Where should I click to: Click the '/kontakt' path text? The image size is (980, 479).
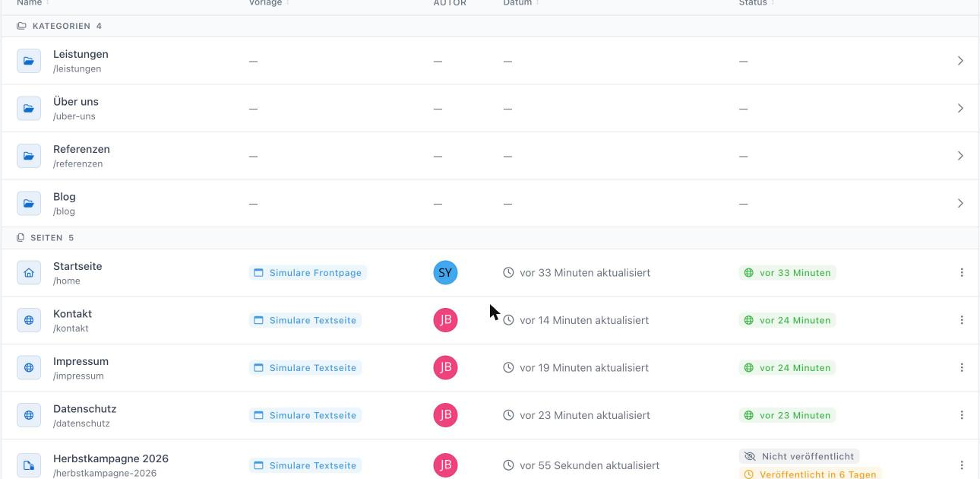tap(71, 328)
